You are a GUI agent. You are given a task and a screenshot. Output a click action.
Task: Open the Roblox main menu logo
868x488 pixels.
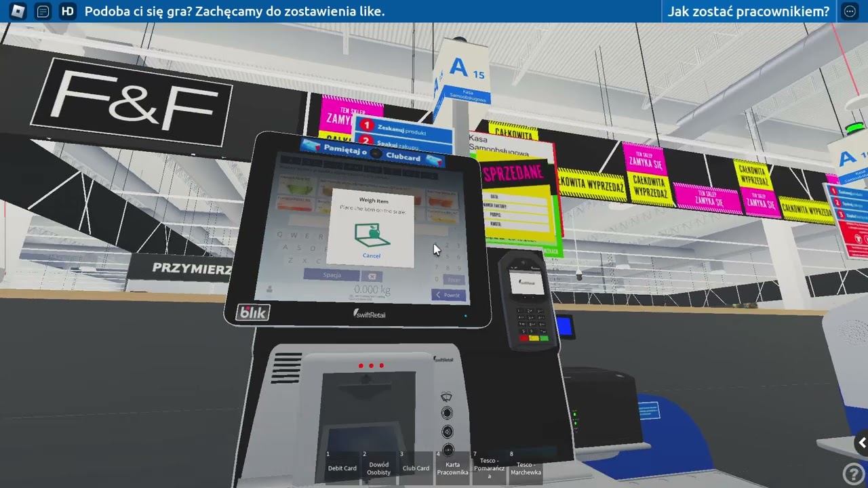[x=18, y=12]
